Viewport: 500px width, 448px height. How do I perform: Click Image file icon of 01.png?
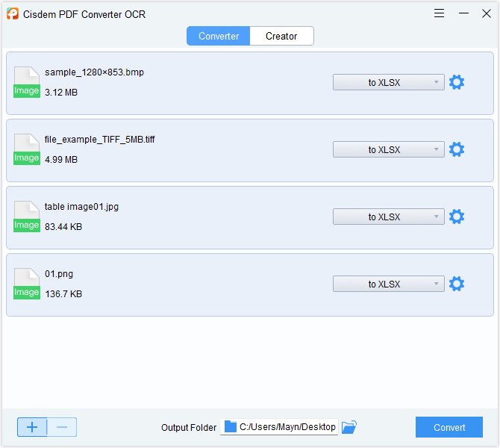click(x=27, y=284)
